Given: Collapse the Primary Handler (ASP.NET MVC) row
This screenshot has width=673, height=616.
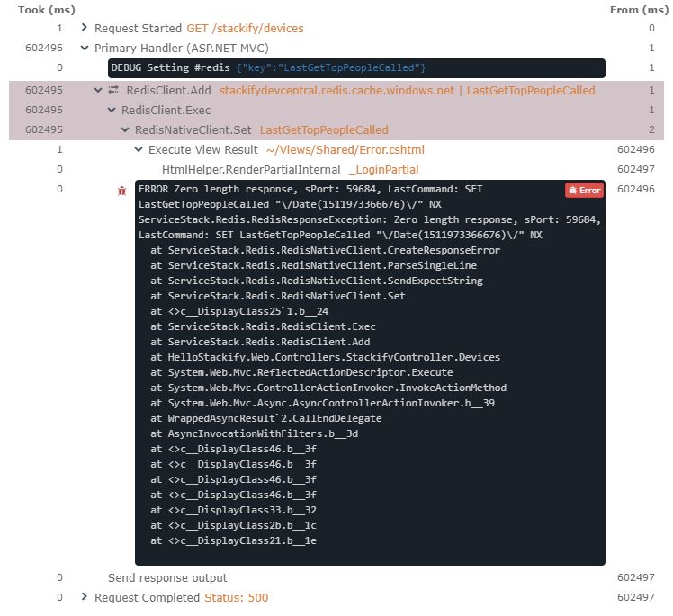Looking at the screenshot, I should pos(85,48).
